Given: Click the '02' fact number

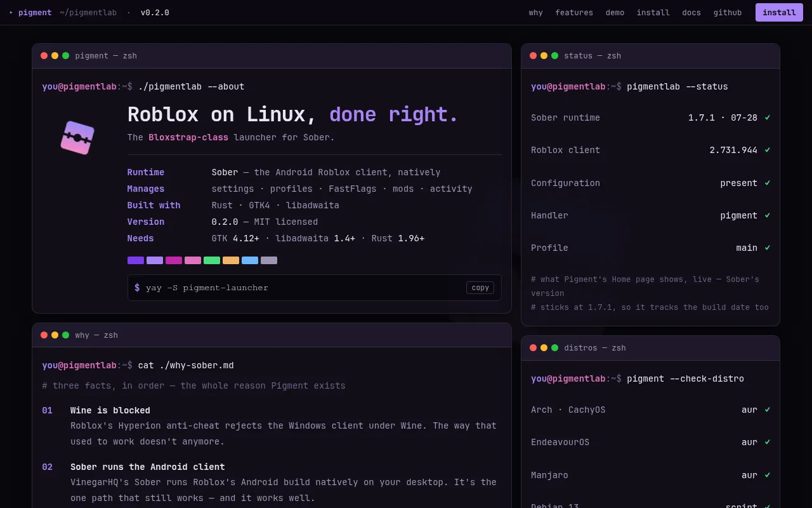Looking at the screenshot, I should click(x=48, y=467).
